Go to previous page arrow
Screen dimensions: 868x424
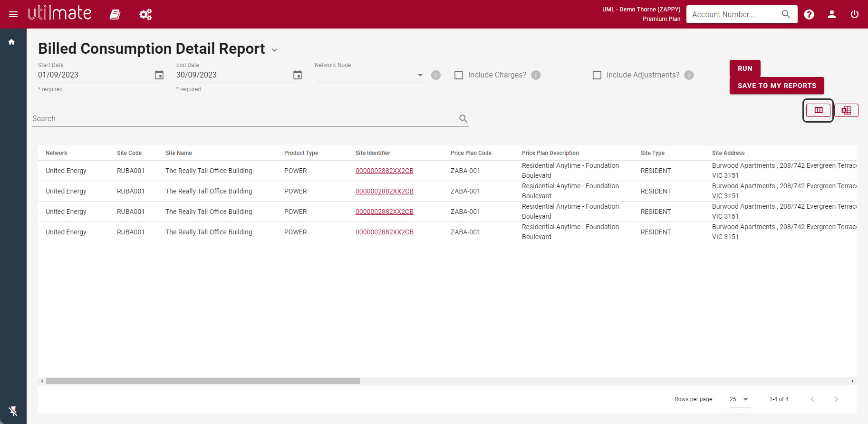[812, 399]
